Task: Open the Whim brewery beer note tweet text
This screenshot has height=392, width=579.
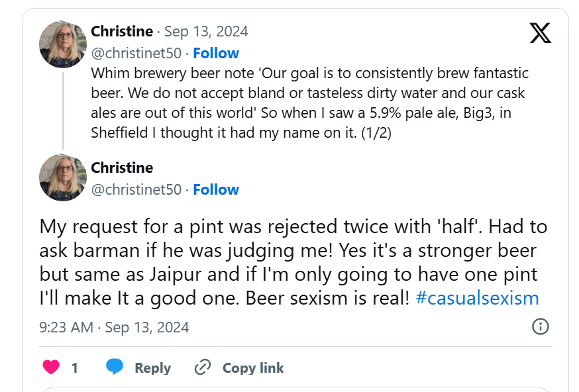Action: 309,103
